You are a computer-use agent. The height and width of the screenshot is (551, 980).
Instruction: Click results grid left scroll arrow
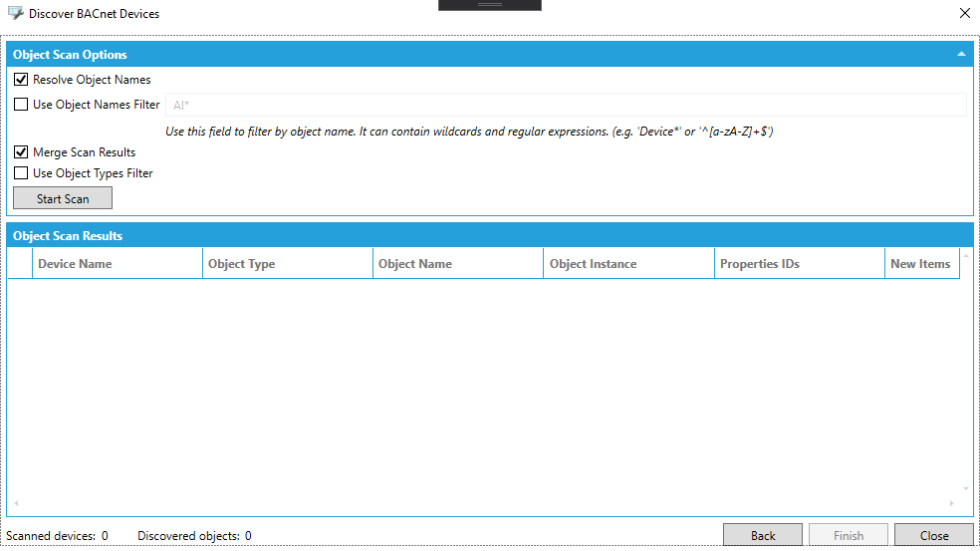(15, 503)
